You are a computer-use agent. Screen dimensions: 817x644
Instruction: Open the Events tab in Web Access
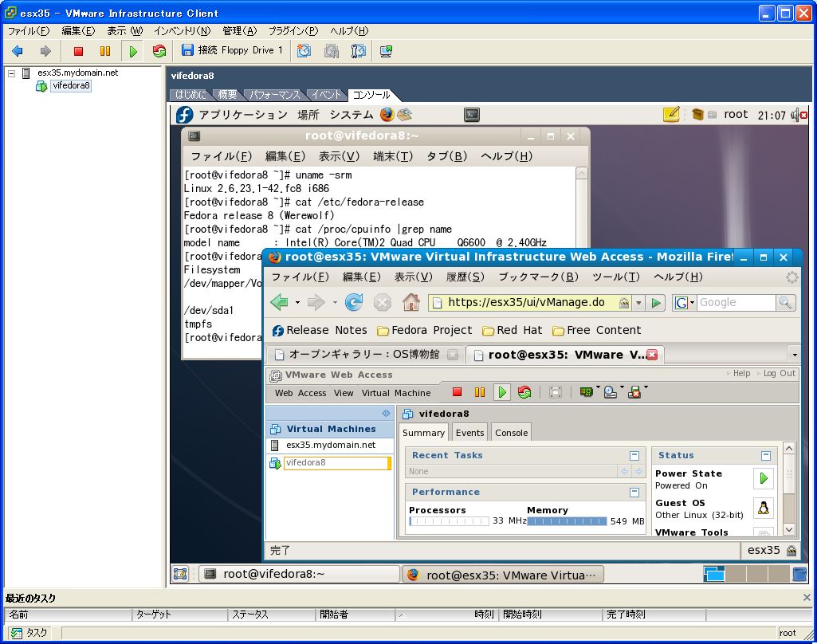click(x=469, y=433)
